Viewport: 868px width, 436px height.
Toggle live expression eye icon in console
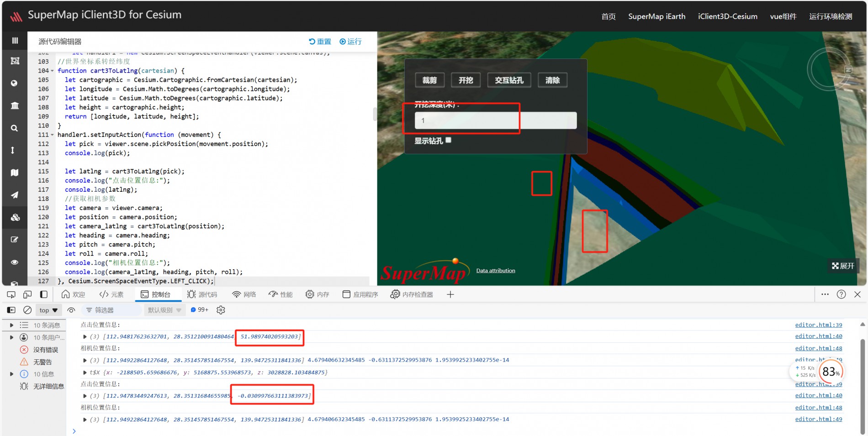point(71,310)
